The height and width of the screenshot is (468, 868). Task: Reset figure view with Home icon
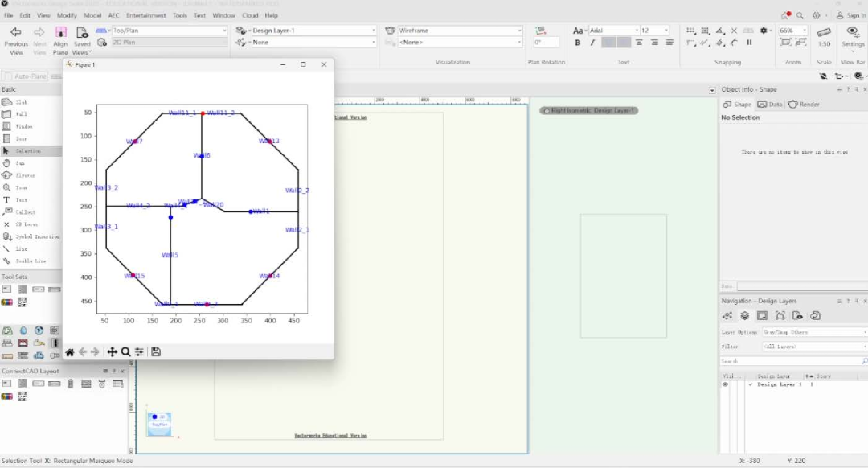pos(70,352)
